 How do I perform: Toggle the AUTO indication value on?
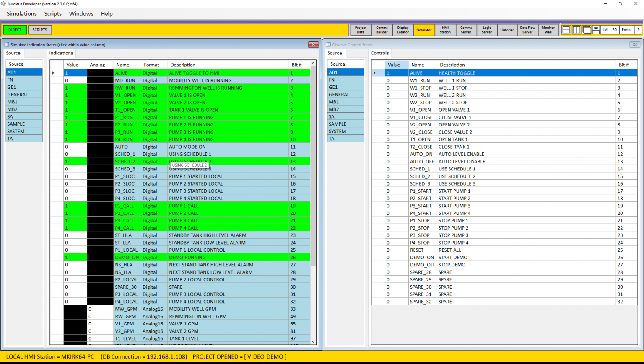click(x=75, y=147)
